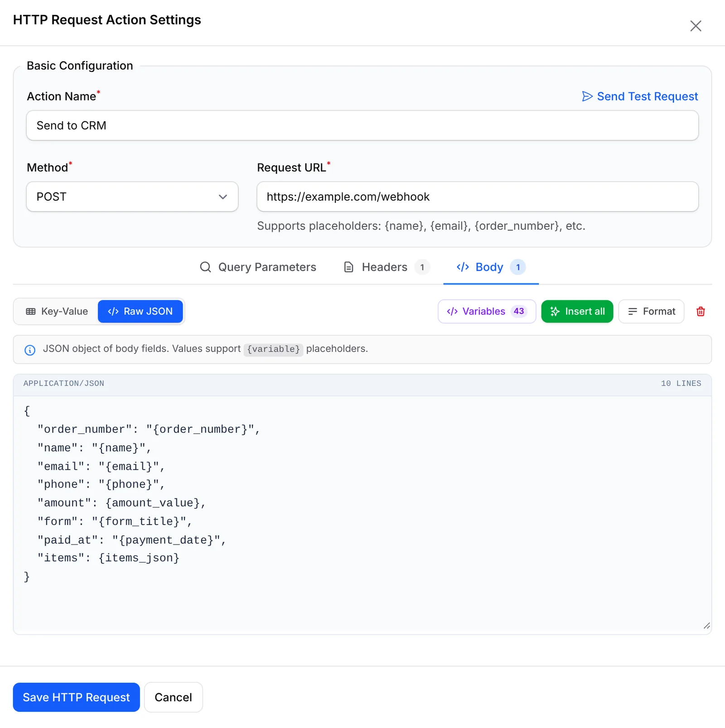This screenshot has height=728, width=725.
Task: Click the magnifier icon on Query Parameters tab
Action: pos(205,267)
